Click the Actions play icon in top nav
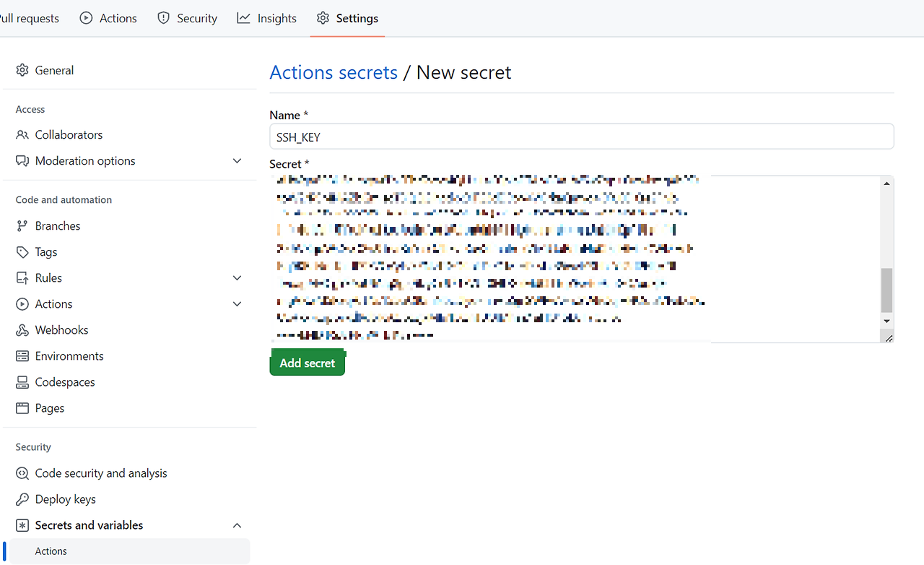The image size is (924, 565). click(86, 18)
